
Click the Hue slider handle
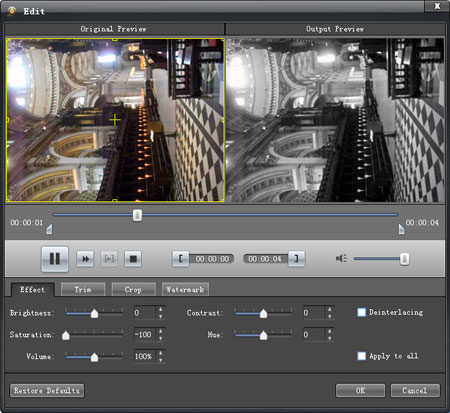click(x=263, y=335)
